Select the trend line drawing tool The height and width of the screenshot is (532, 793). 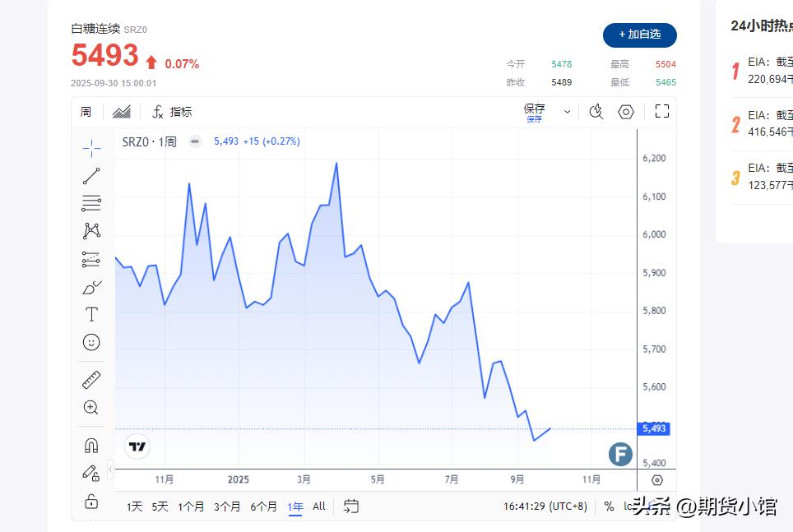coord(91,176)
